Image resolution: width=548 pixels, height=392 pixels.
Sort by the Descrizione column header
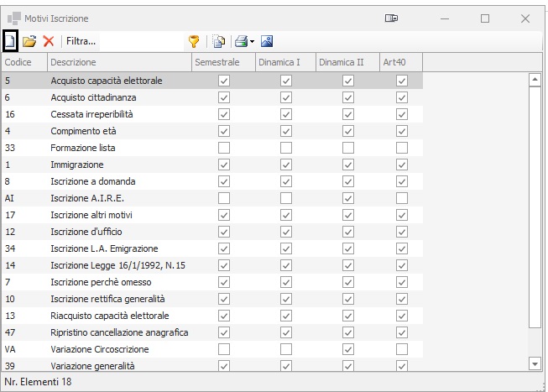[118, 62]
